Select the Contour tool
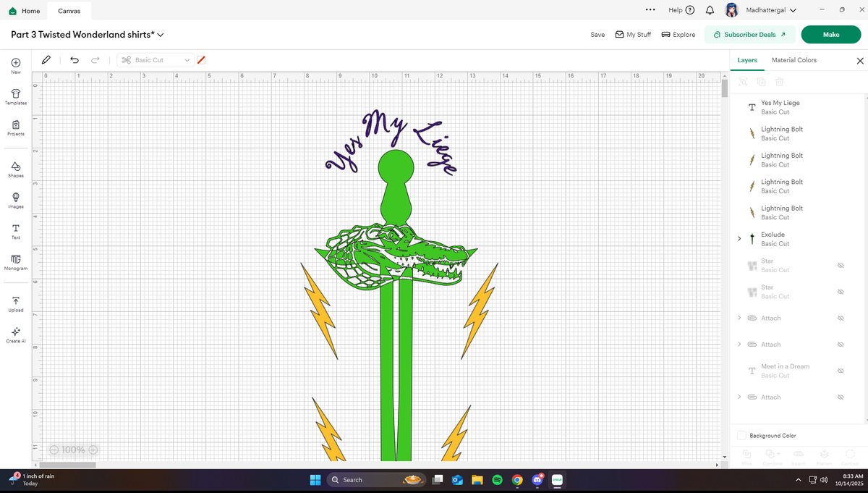 coord(850,452)
